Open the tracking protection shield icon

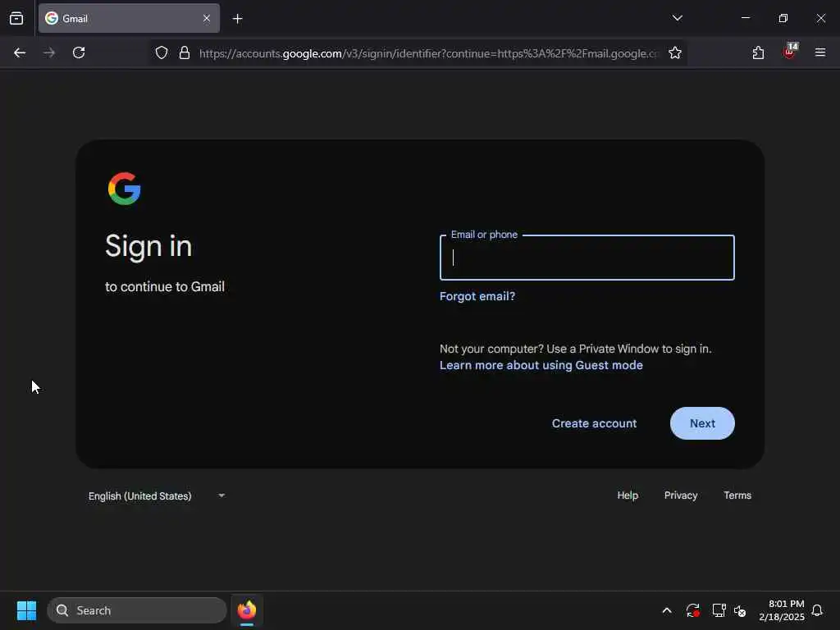tap(162, 52)
